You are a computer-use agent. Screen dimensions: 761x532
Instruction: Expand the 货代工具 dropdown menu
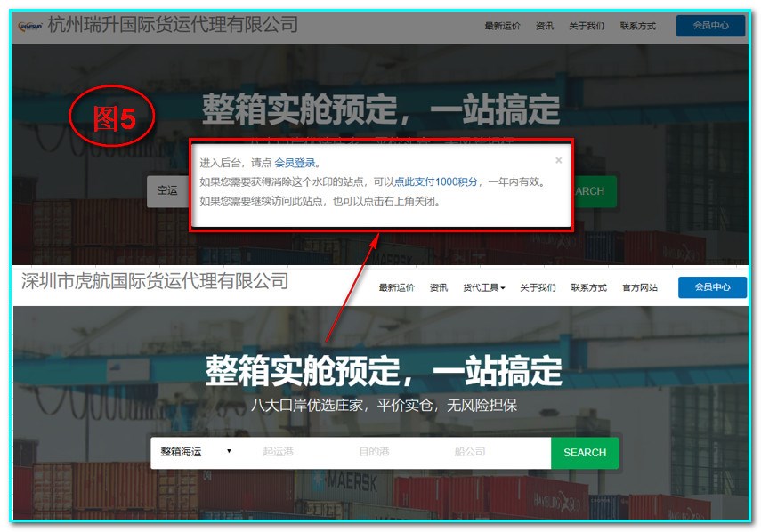pos(483,287)
